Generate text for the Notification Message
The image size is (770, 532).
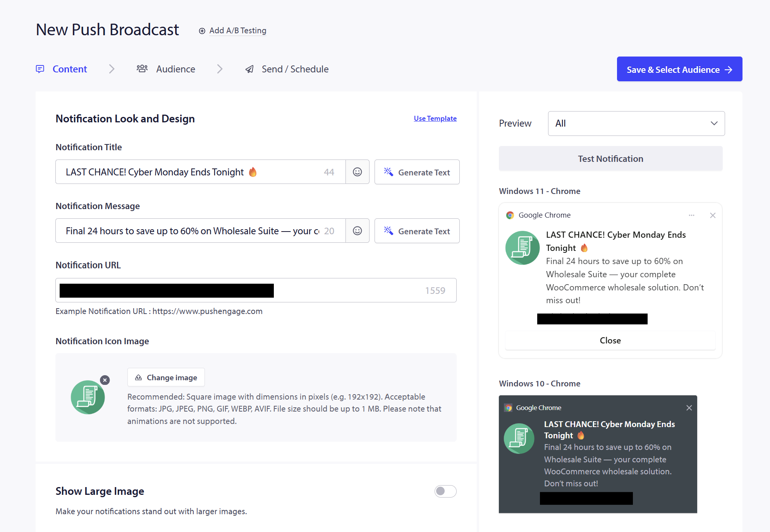(x=417, y=231)
